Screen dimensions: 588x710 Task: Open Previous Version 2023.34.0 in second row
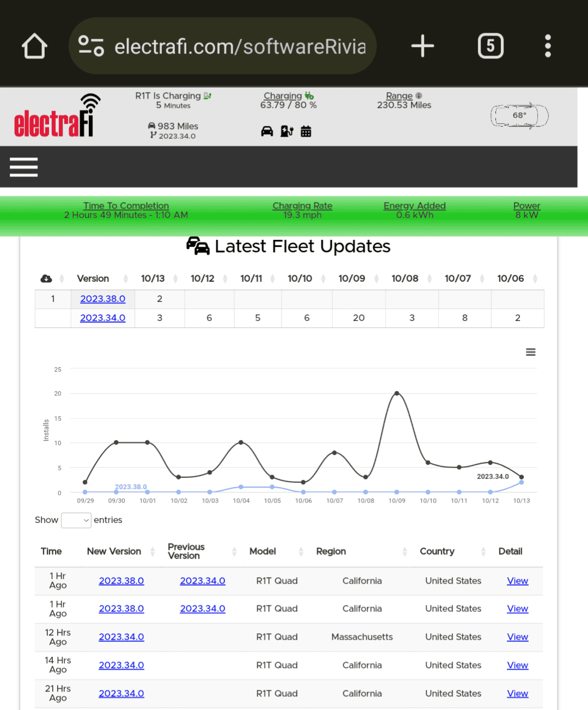pos(202,609)
